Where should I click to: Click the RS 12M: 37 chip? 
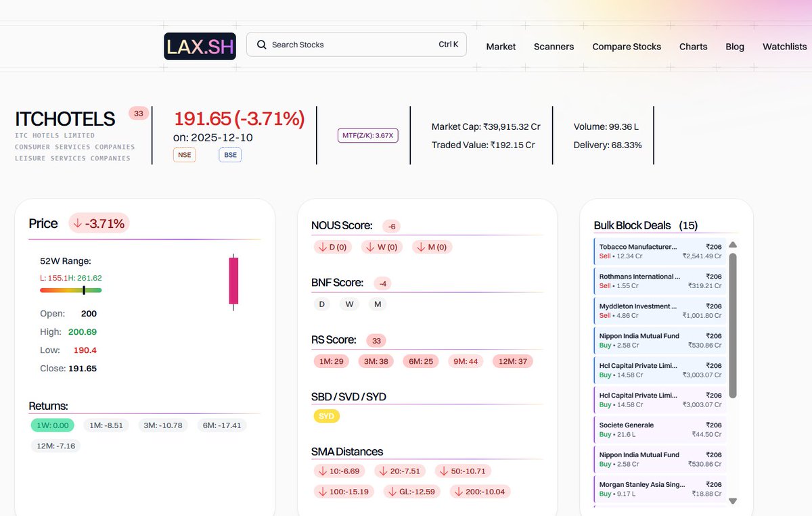point(513,361)
